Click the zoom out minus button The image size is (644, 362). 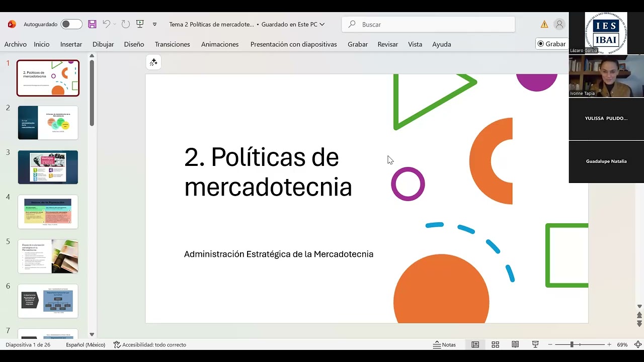click(x=550, y=345)
